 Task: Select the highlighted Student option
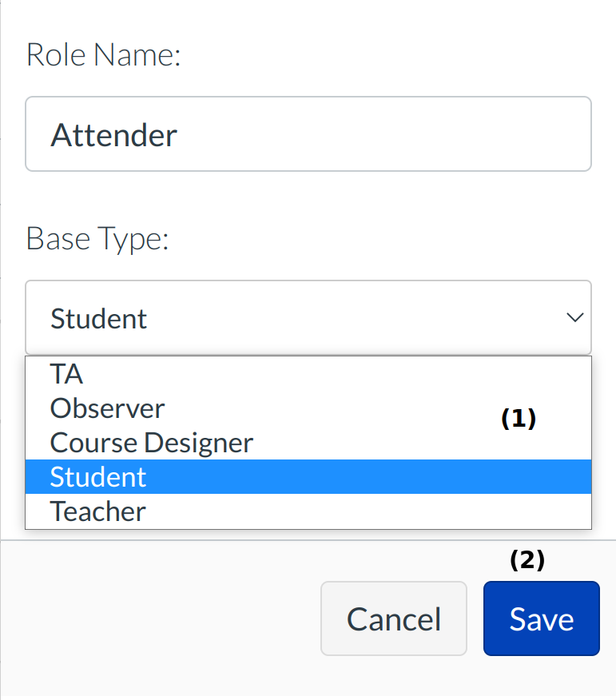pos(98,477)
